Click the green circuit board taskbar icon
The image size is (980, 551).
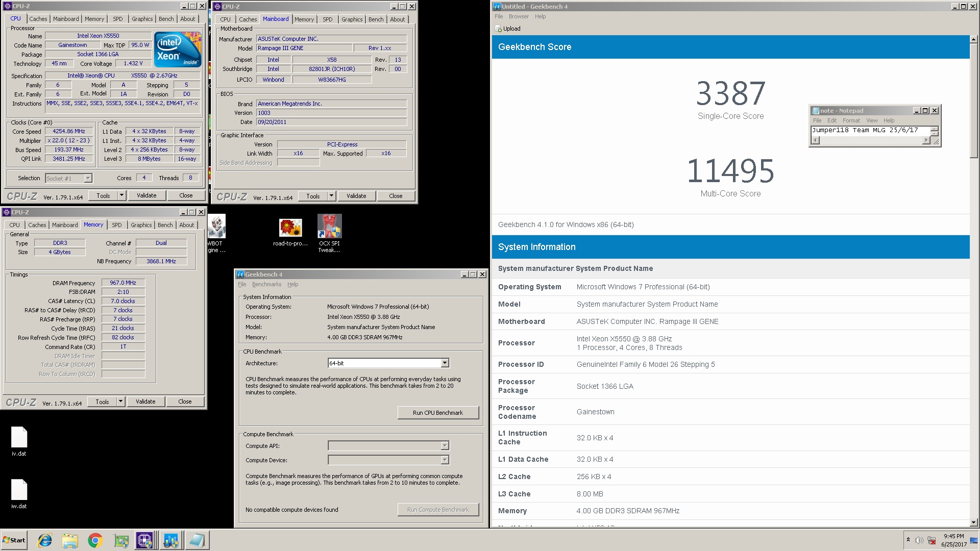pos(121,540)
